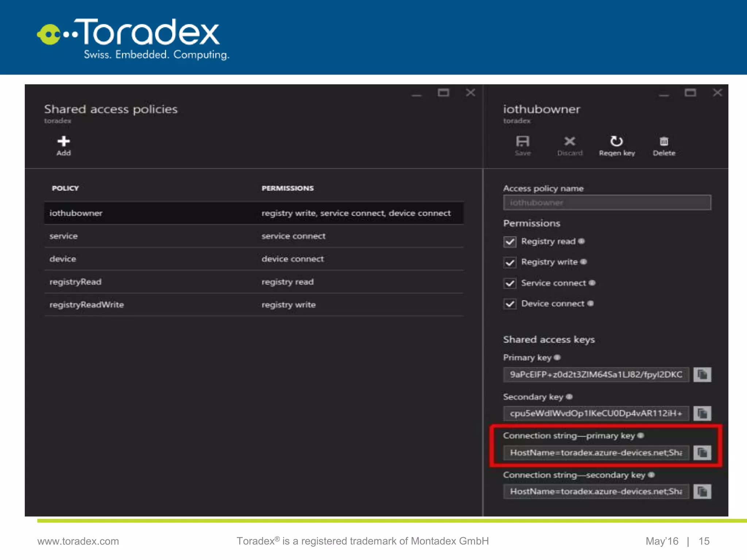This screenshot has width=747, height=560.
Task: Open info for Connection string—primary key
Action: click(x=640, y=435)
